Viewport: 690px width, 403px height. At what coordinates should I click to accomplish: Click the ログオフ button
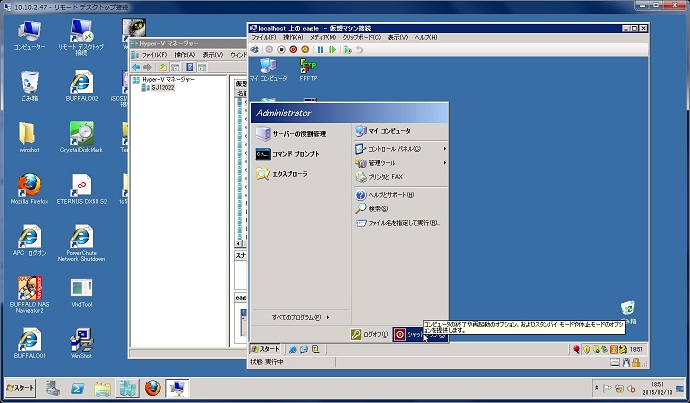pyautogui.click(x=369, y=334)
